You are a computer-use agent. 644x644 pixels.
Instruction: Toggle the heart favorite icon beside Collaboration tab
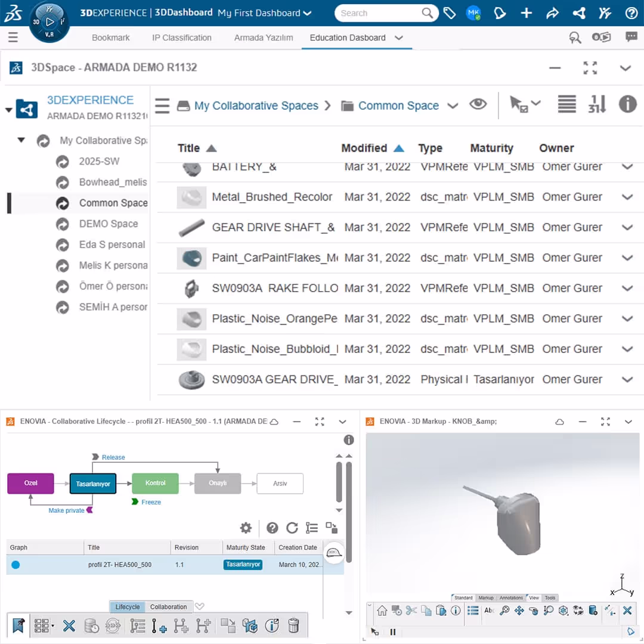tap(200, 606)
